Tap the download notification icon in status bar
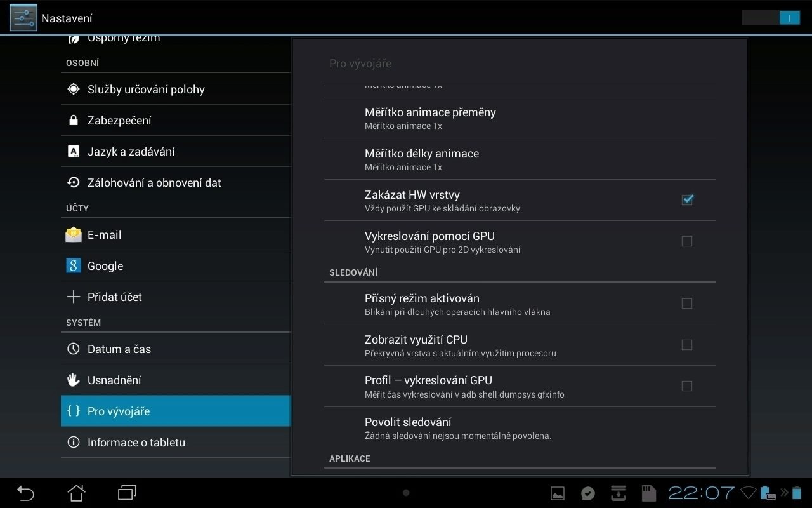Viewport: 812px width, 508px height. point(619,493)
